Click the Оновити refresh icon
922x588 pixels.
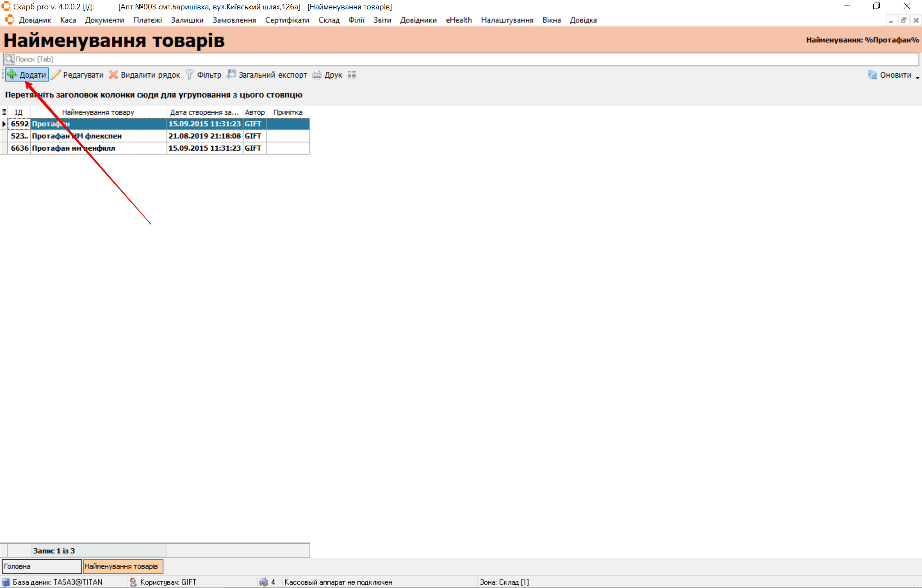(872, 75)
